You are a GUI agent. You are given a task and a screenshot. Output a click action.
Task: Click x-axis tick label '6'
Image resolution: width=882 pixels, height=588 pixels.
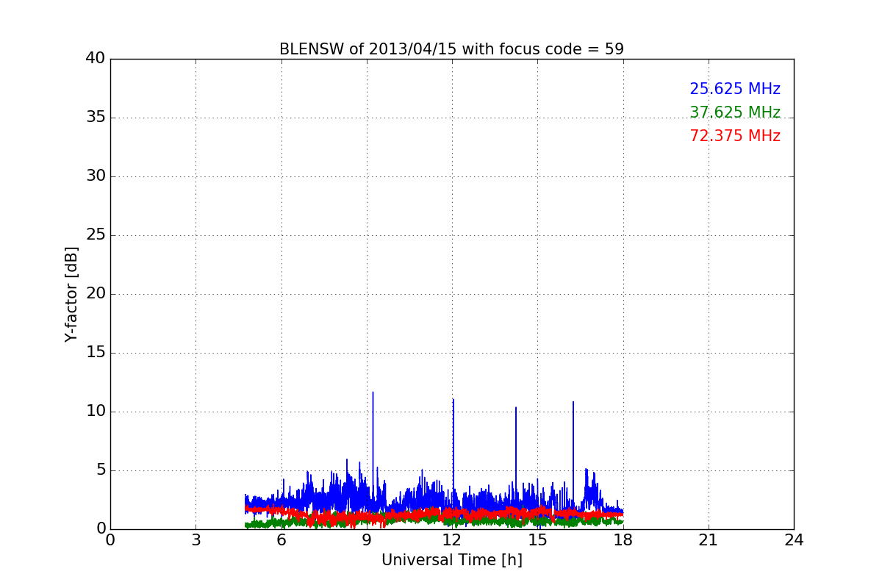(282, 539)
